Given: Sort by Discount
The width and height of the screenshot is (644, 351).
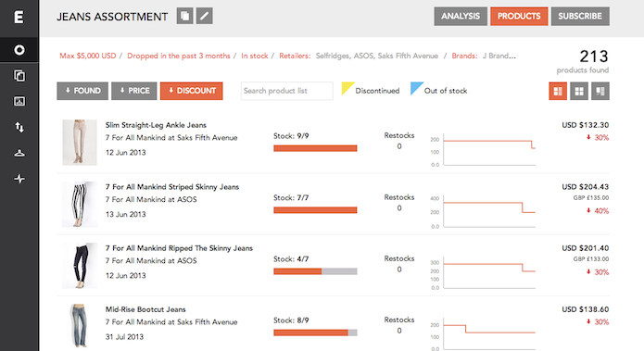Looking at the screenshot, I should [x=192, y=91].
